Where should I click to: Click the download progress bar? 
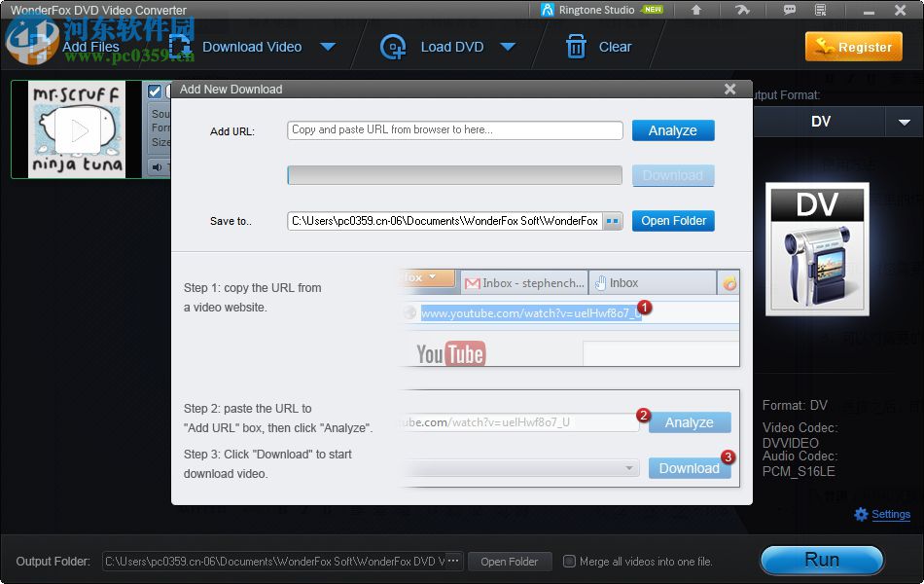coord(454,175)
